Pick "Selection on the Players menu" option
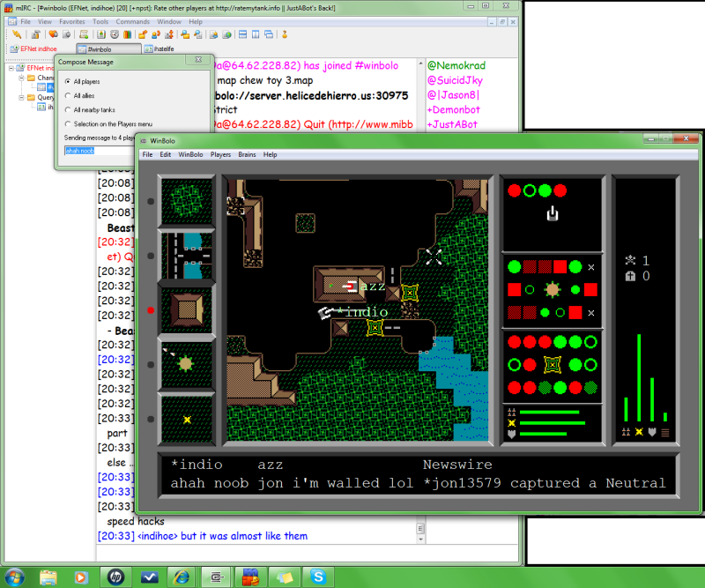 (x=68, y=123)
